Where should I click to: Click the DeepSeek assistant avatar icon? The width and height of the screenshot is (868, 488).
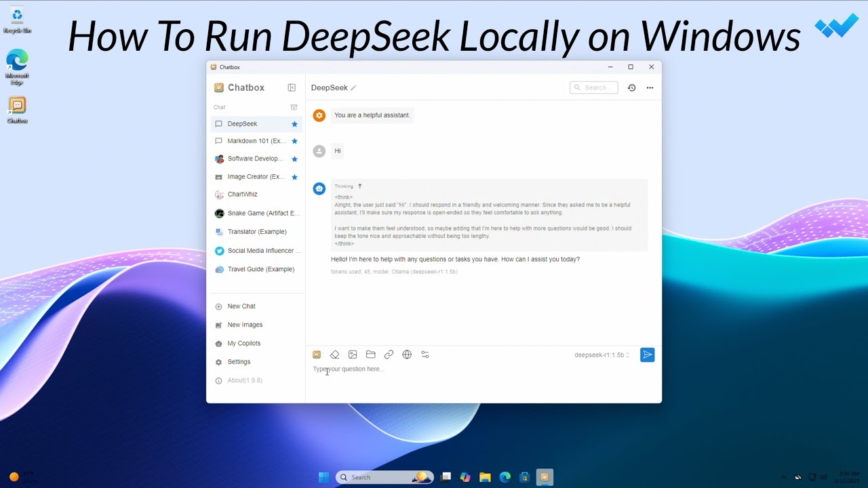(x=319, y=188)
